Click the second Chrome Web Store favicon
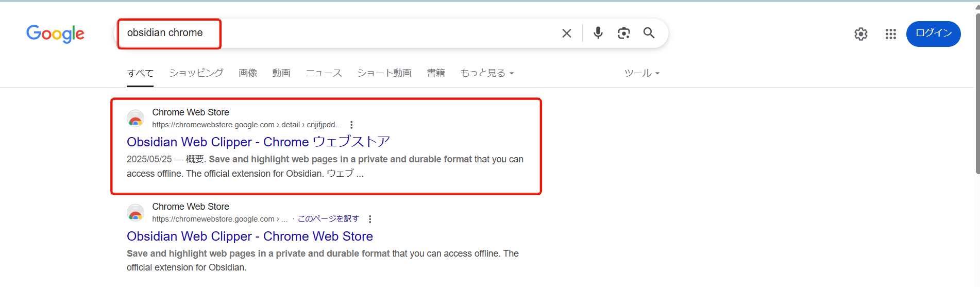Image resolution: width=980 pixels, height=287 pixels. click(x=136, y=213)
